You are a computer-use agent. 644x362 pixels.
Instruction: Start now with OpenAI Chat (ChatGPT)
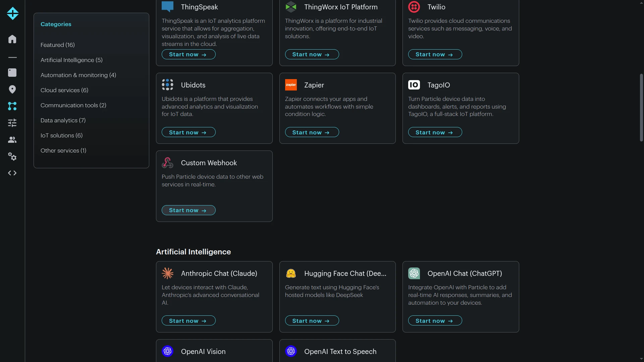pos(435,321)
